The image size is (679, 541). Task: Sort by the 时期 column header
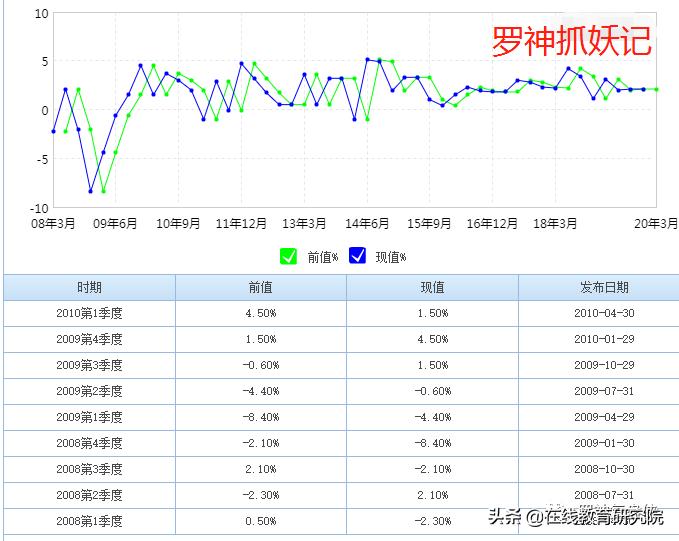89,287
